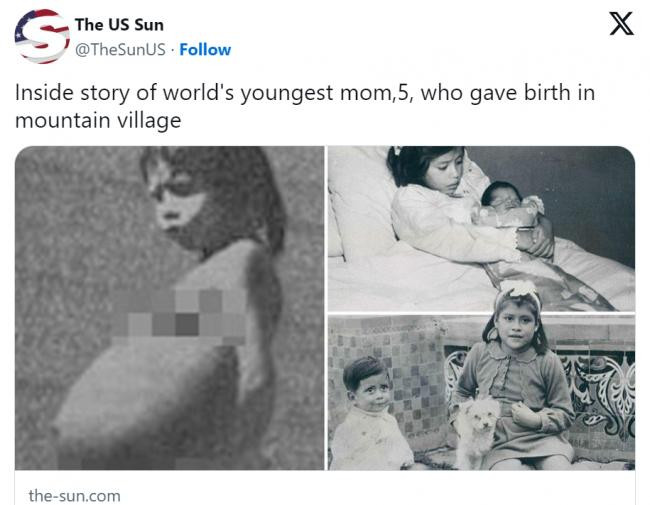Open The US Sun profile avatar
The image size is (650, 505).
(42, 36)
